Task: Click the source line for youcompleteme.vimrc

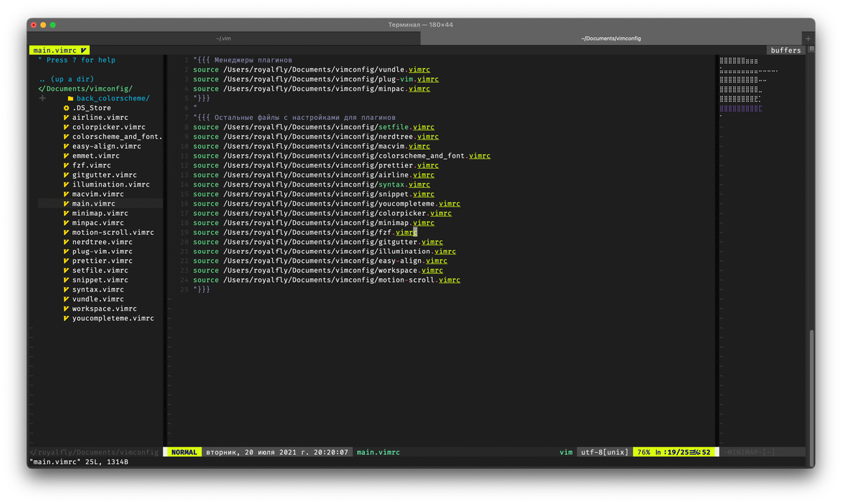Action: pos(326,203)
